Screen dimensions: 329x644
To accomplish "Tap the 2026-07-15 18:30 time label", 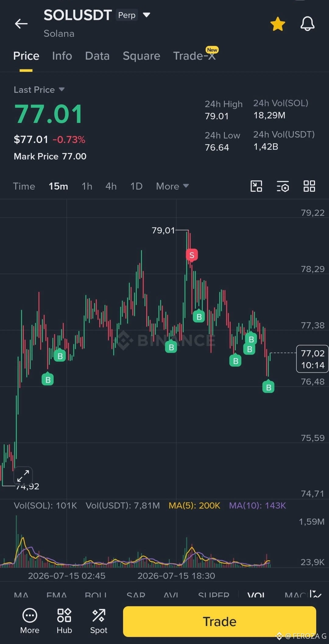I will pyautogui.click(x=176, y=576).
